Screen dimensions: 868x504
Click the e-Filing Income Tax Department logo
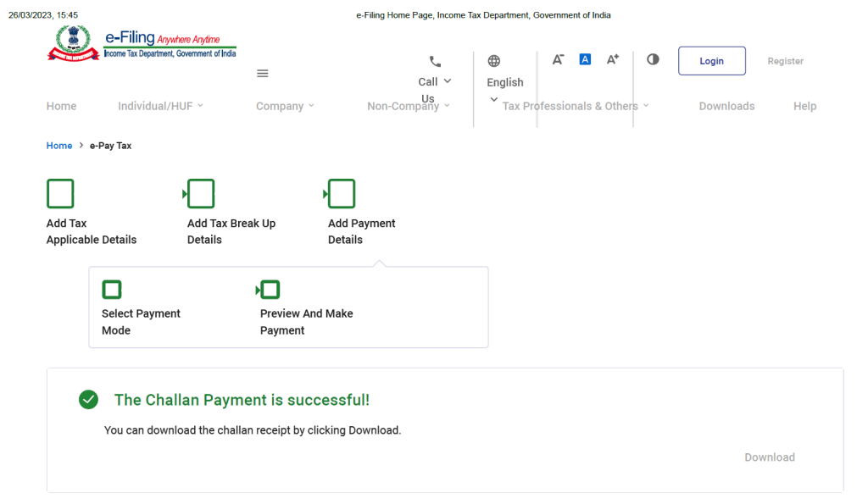142,43
